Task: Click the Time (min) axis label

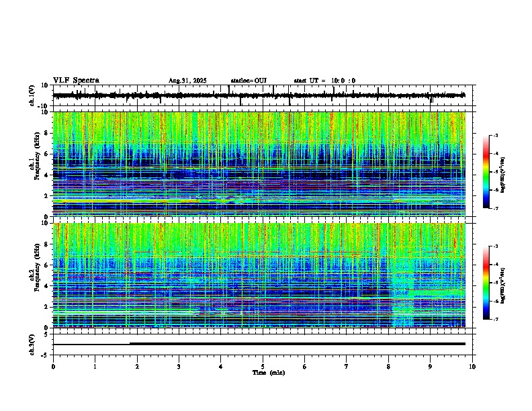Action: pyautogui.click(x=269, y=373)
